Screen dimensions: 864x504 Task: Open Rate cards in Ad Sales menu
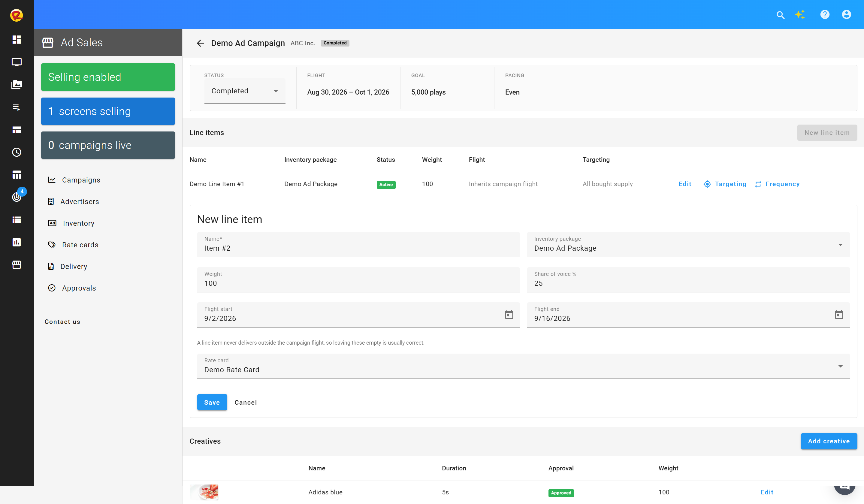point(80,245)
